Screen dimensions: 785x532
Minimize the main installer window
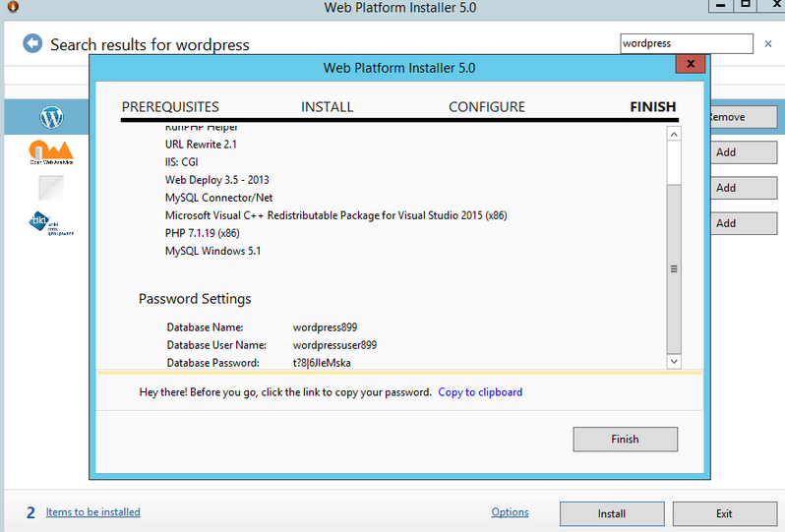click(721, 6)
